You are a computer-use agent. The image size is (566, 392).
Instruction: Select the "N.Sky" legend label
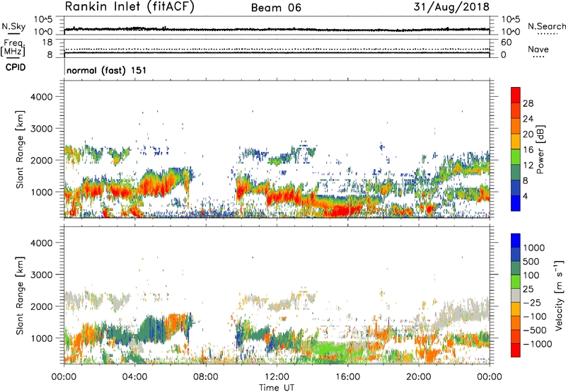pos(13,26)
